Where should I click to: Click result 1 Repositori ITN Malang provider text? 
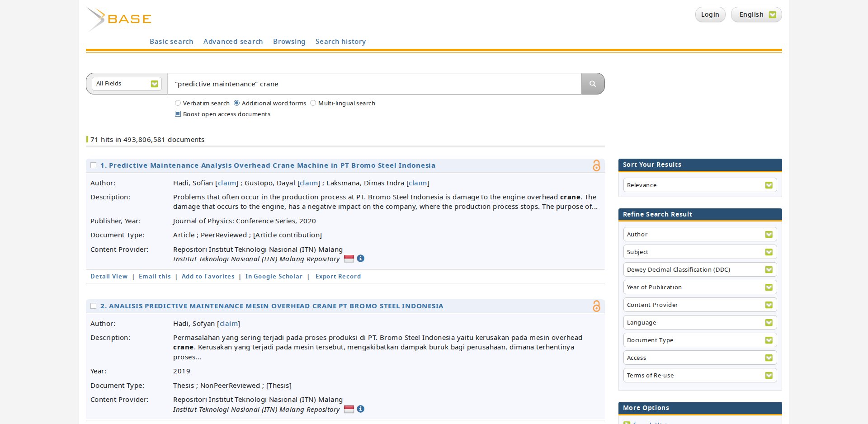pos(258,250)
